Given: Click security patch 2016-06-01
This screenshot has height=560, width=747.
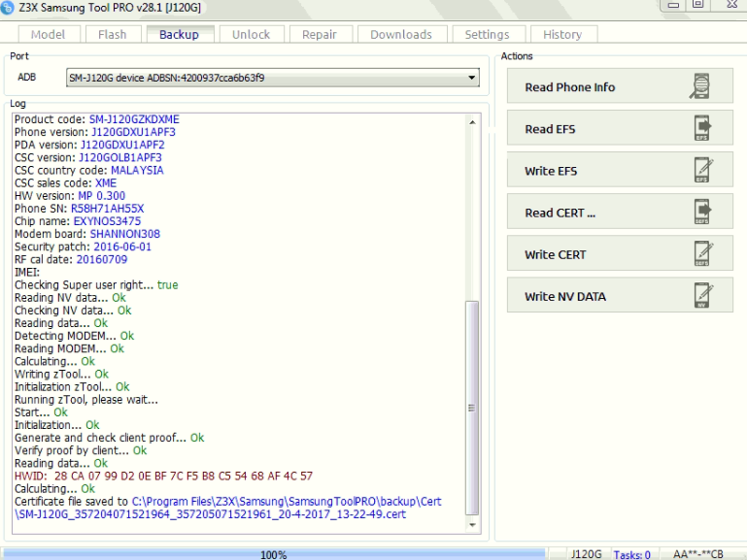Looking at the screenshot, I should coord(122,247).
